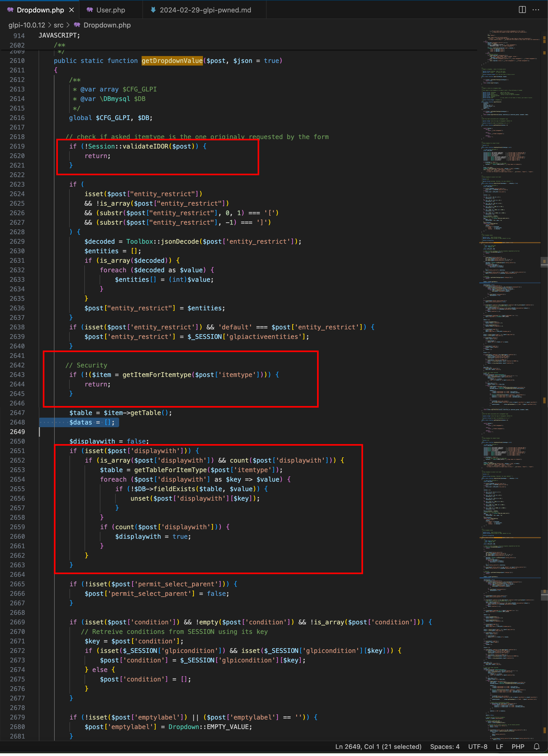Click the // Security comment

tap(86, 365)
